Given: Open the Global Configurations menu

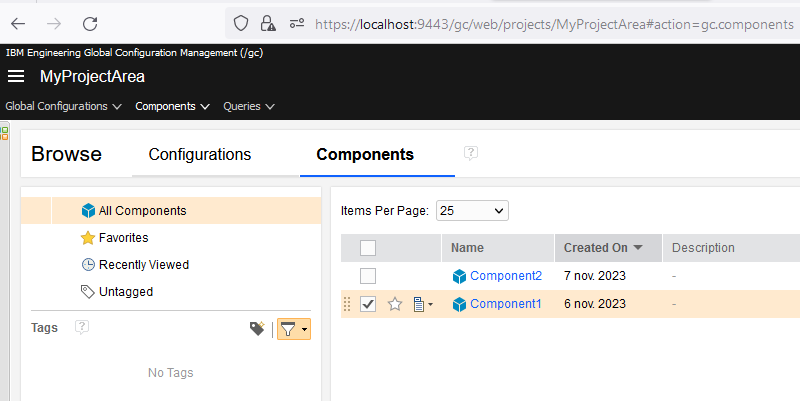Looking at the screenshot, I should tap(63, 106).
